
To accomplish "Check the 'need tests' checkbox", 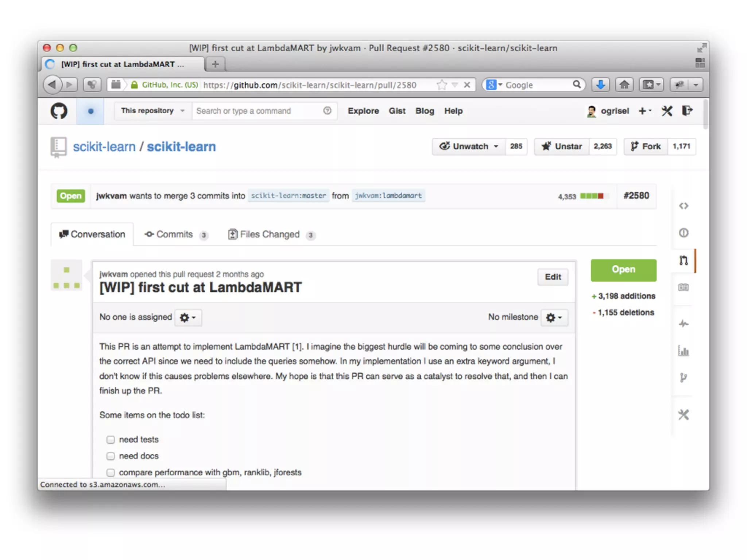I will (x=111, y=440).
